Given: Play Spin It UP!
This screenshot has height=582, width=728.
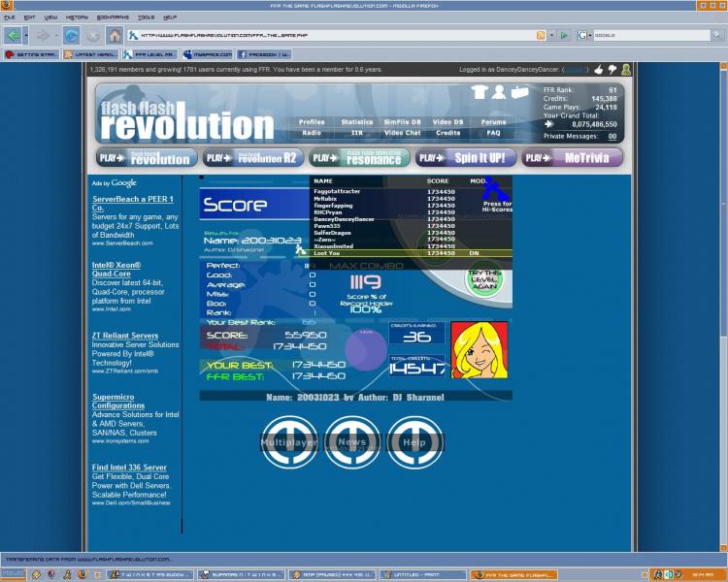Looking at the screenshot, I should pos(466,158).
